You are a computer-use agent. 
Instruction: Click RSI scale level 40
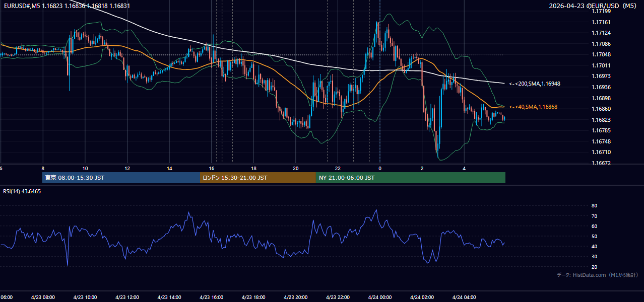click(x=595, y=246)
